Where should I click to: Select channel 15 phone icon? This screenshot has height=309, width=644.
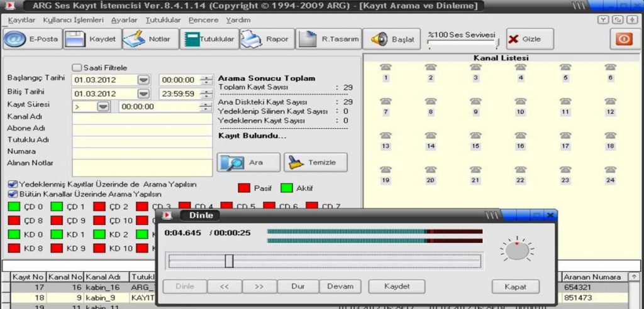point(475,136)
